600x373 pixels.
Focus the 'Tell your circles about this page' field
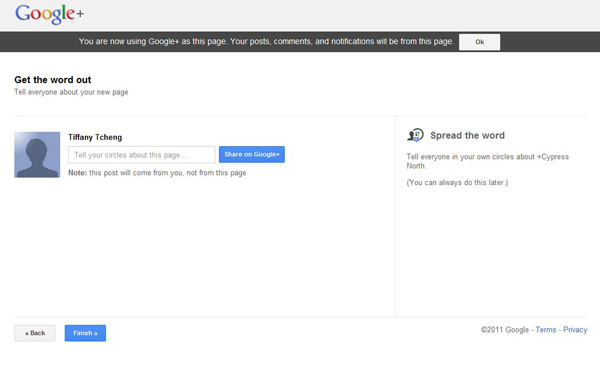click(142, 155)
